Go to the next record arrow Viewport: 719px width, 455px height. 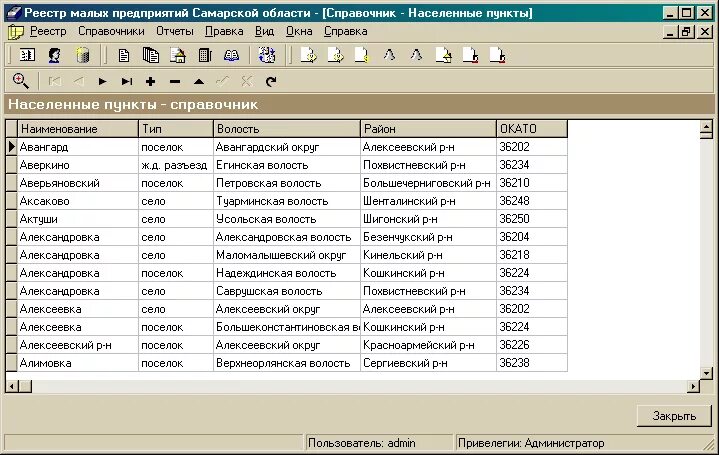pos(102,82)
